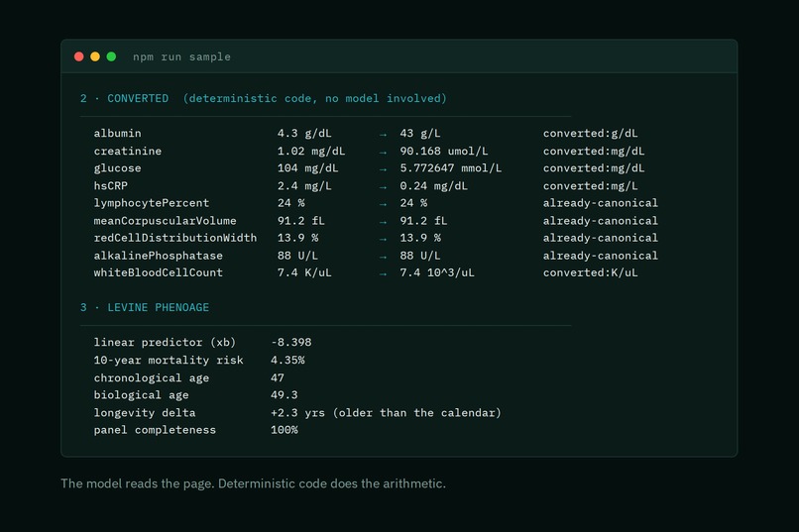
Task: Click the '4.35%' risk value
Action: click(287, 361)
